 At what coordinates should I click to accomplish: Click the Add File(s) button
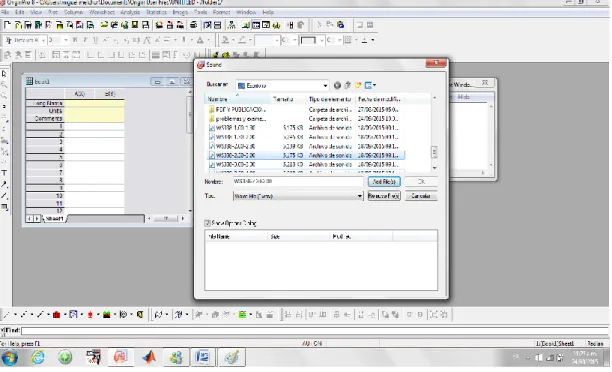[x=384, y=182]
